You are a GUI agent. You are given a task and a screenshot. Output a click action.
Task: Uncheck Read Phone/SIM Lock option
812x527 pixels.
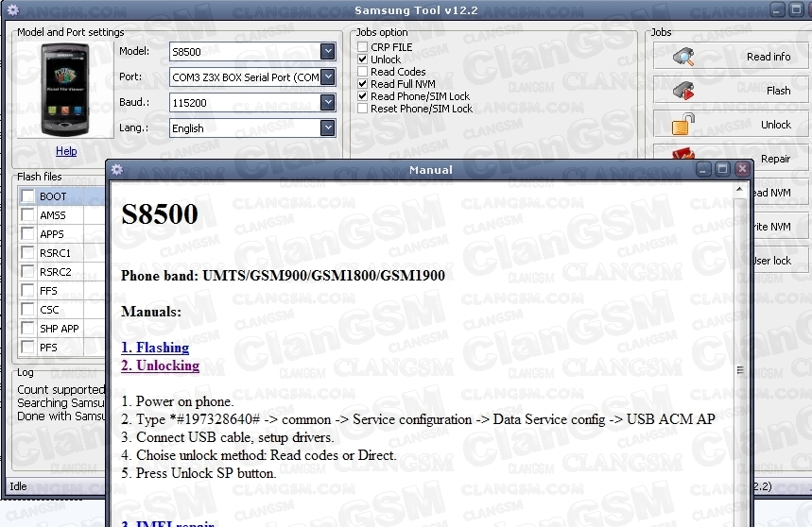362,96
